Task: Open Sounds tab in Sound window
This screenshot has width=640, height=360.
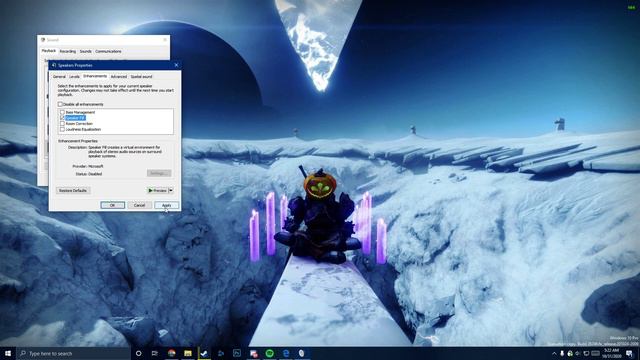Action: click(x=86, y=51)
